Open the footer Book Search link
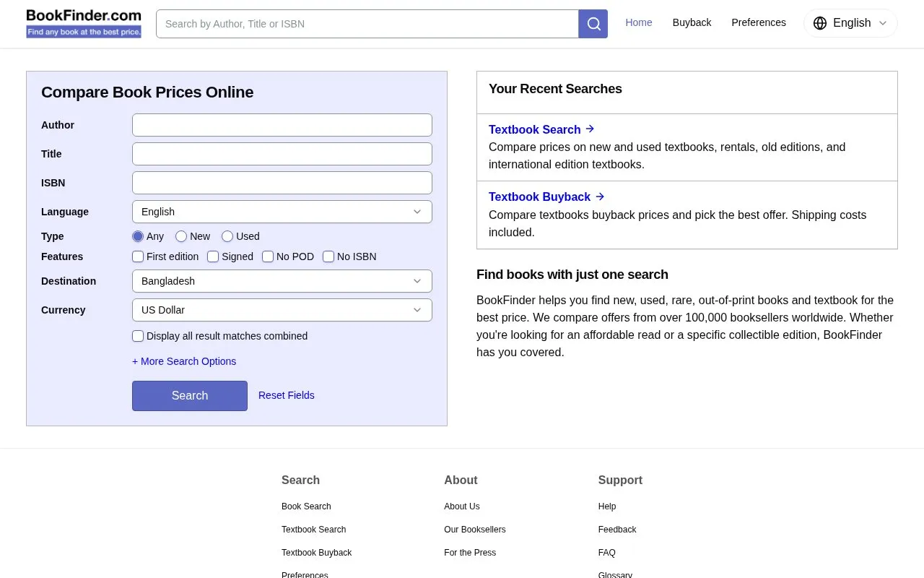 tap(306, 506)
